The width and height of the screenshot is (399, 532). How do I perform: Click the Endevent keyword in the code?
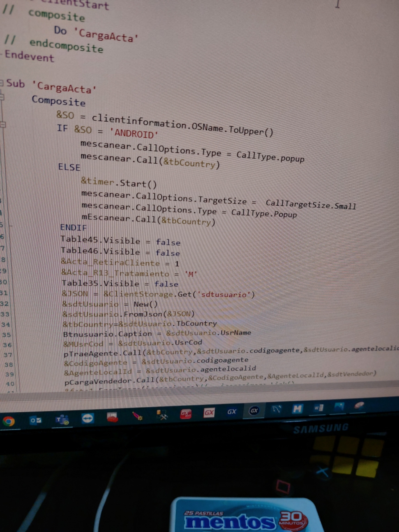tap(30, 57)
